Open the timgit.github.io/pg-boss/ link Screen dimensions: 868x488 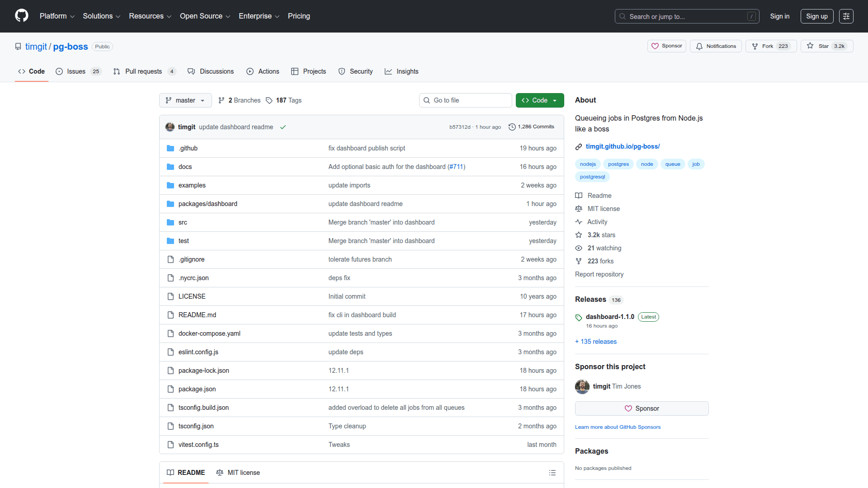tap(623, 146)
